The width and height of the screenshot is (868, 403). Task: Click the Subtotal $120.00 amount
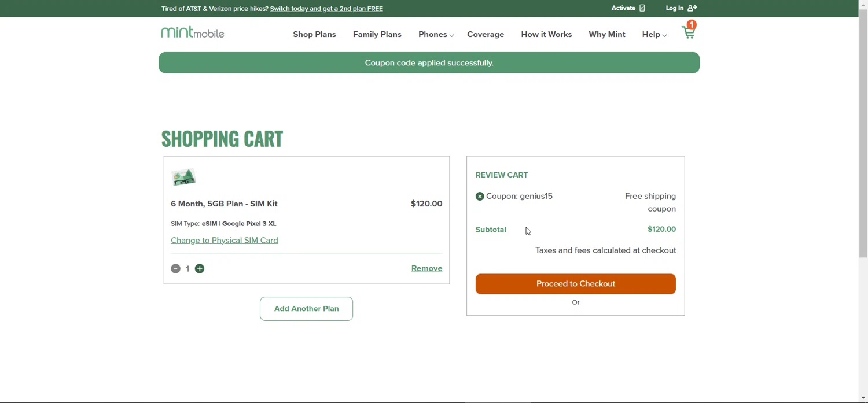pyautogui.click(x=661, y=230)
